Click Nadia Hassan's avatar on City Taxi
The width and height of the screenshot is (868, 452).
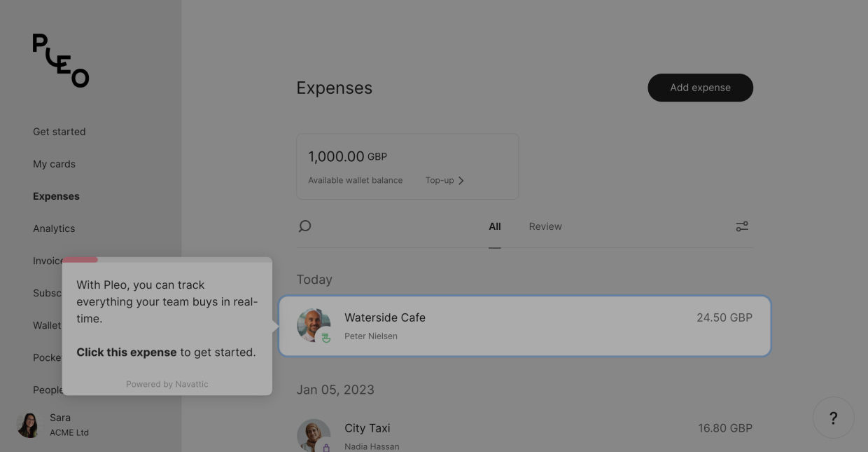pos(312,434)
